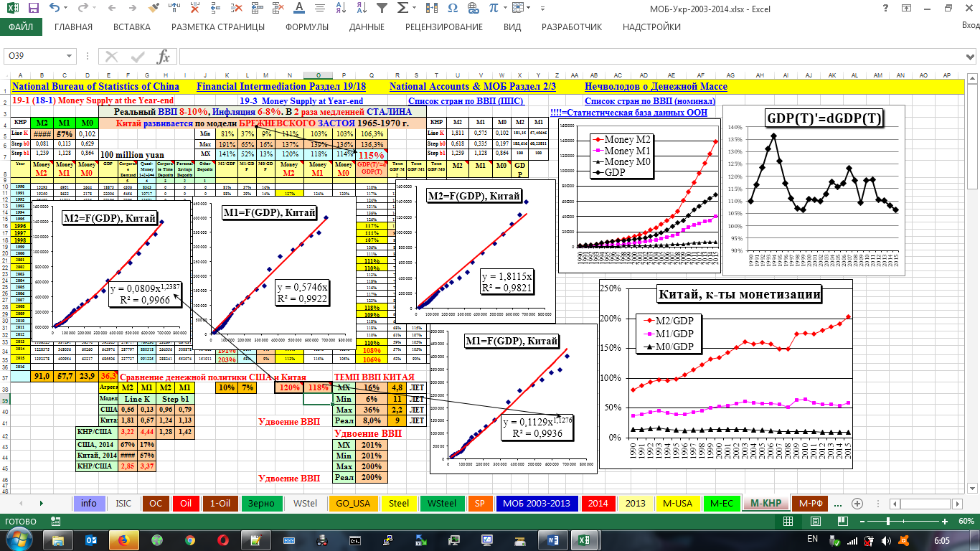Image resolution: width=980 pixels, height=551 pixels.
Task: Click the Insert Function fx icon
Action: [x=164, y=57]
